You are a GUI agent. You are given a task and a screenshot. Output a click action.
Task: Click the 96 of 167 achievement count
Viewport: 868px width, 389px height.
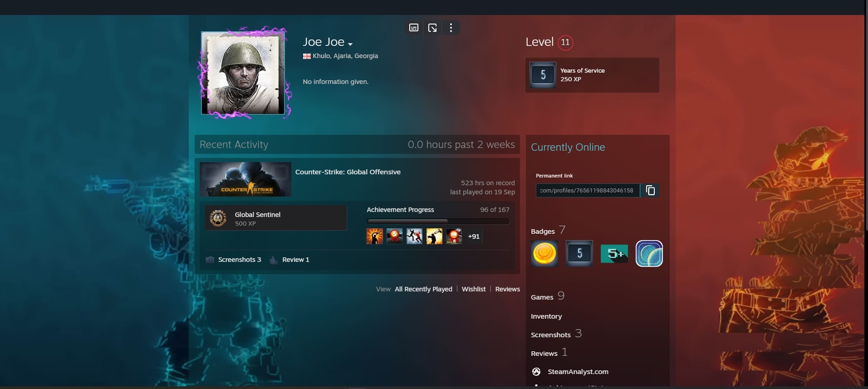tap(495, 210)
